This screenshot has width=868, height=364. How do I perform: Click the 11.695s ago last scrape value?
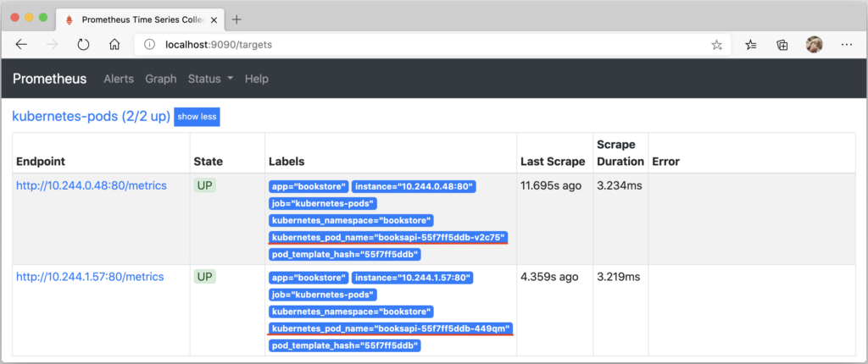551,186
